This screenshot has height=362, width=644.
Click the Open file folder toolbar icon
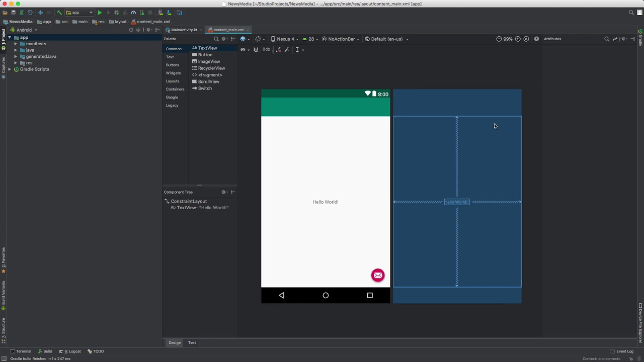click(x=5, y=13)
